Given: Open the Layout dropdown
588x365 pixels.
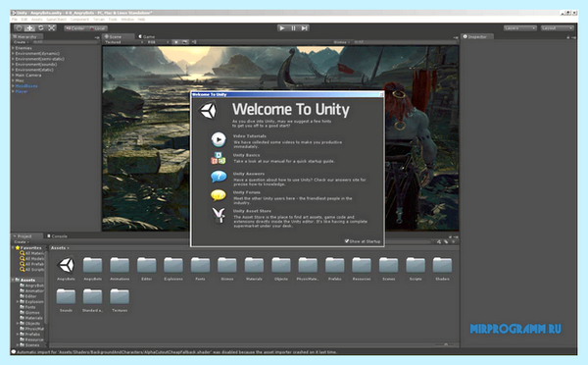Looking at the screenshot, I should [558, 28].
